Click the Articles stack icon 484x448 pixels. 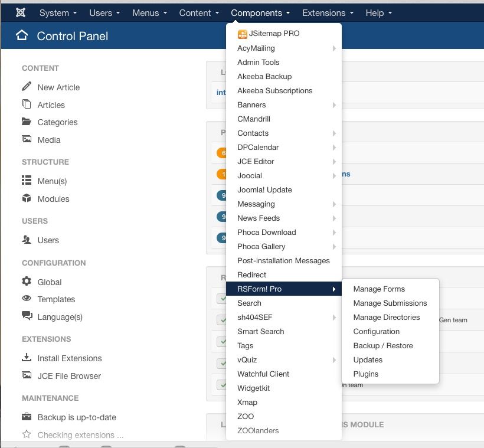coord(27,104)
